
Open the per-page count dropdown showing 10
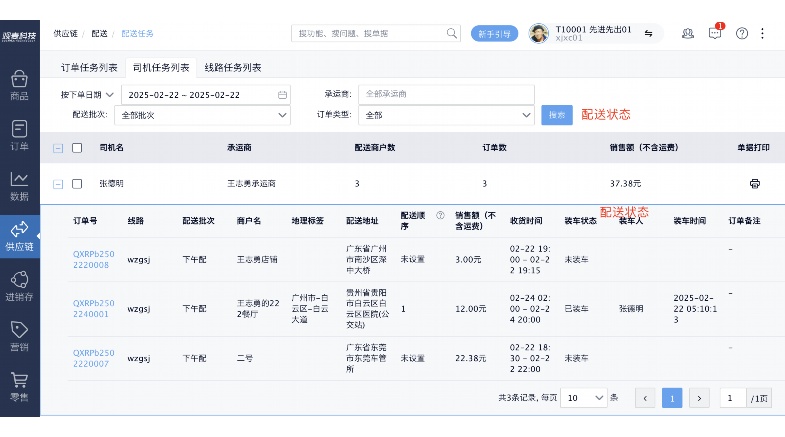click(584, 398)
